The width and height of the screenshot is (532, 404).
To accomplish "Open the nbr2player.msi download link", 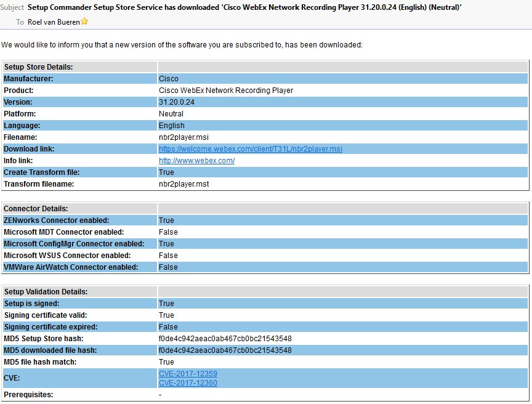I will pyautogui.click(x=251, y=149).
